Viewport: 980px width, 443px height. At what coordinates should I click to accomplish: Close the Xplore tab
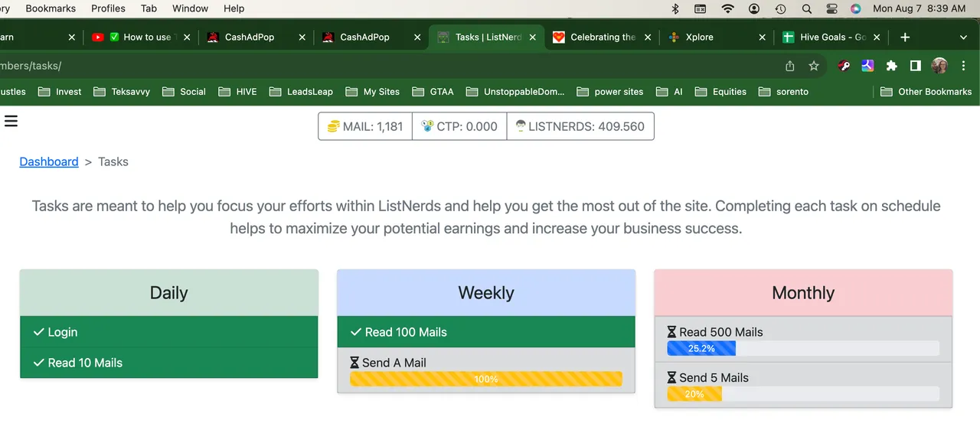[x=762, y=37]
